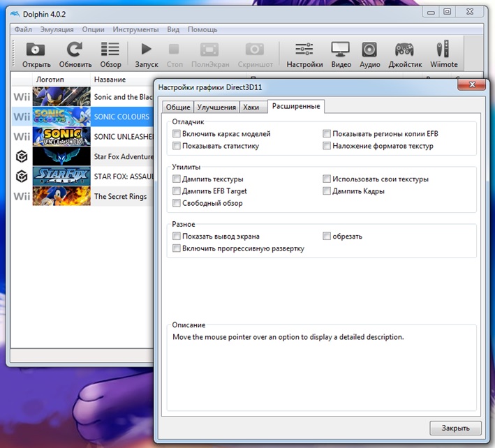Enable Дампить текстуры checkbox
The width and height of the screenshot is (495, 448).
click(x=177, y=179)
